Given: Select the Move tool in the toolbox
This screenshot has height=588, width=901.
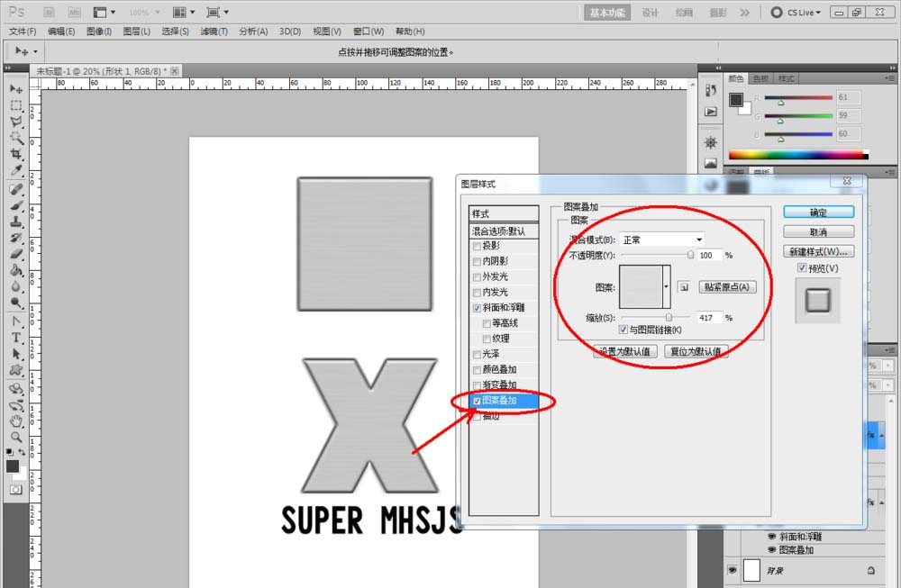Looking at the screenshot, I should [16, 89].
